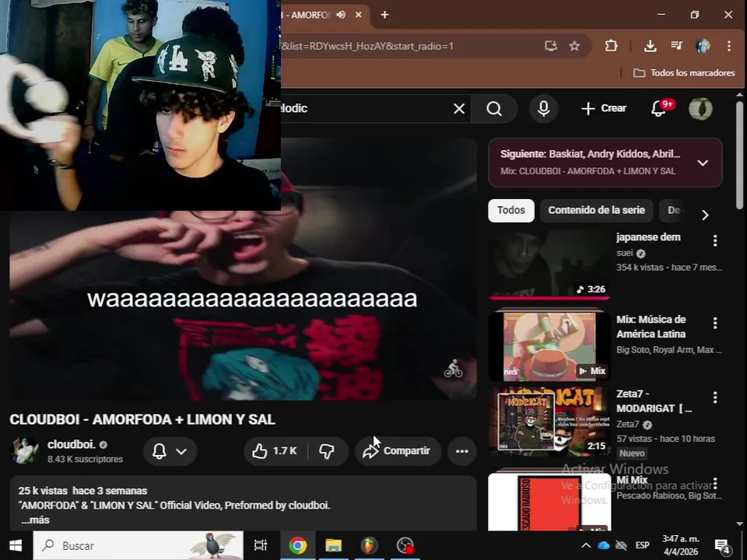The image size is (747, 560).
Task: Open the Todos los marcadores folder
Action: pos(684,73)
